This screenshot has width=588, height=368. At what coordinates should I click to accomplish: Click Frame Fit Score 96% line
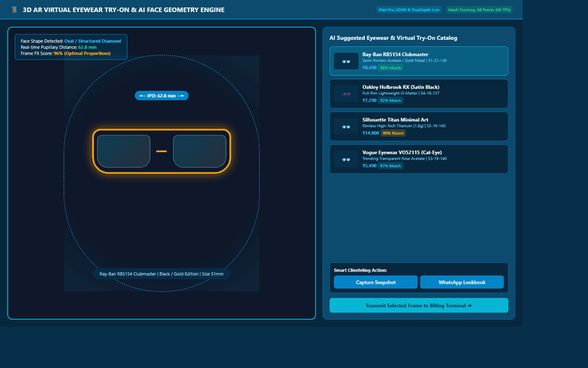pyautogui.click(x=65, y=53)
